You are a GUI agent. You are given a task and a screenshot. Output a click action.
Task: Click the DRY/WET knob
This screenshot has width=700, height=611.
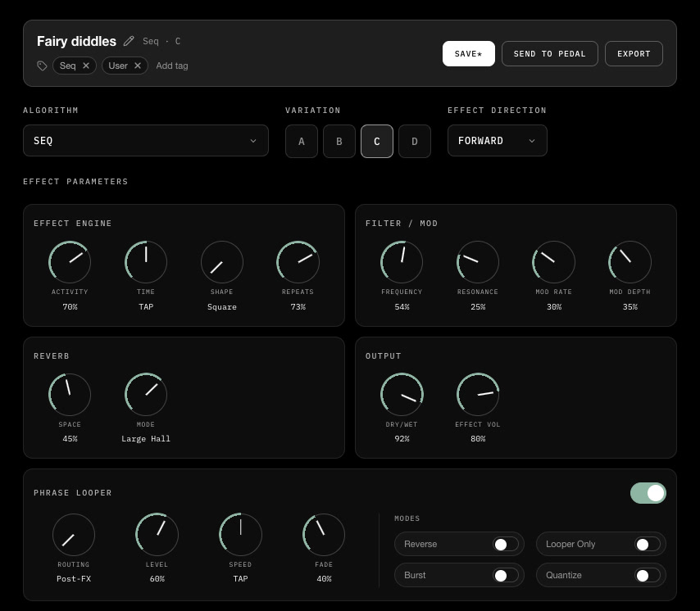tap(402, 395)
